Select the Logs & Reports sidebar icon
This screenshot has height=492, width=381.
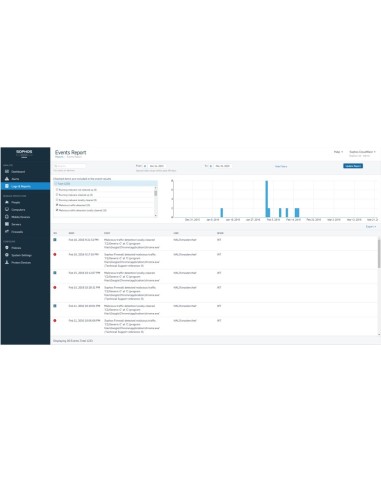click(x=7, y=186)
